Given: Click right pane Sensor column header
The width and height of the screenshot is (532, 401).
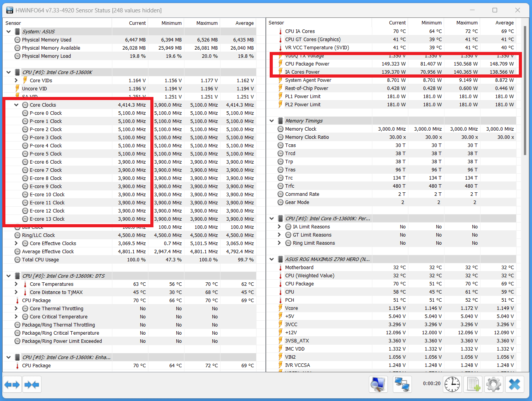Looking at the screenshot, I should point(319,23).
